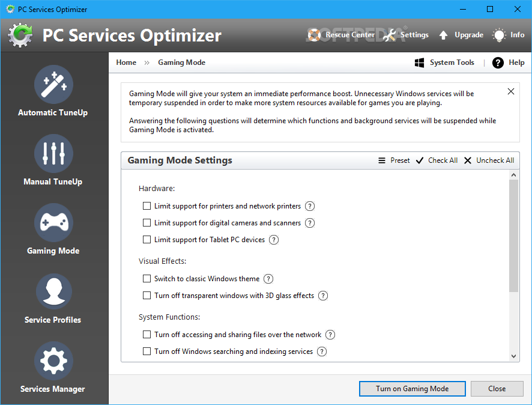Open the Preset dropdown menu
The image size is (532, 405).
click(394, 160)
